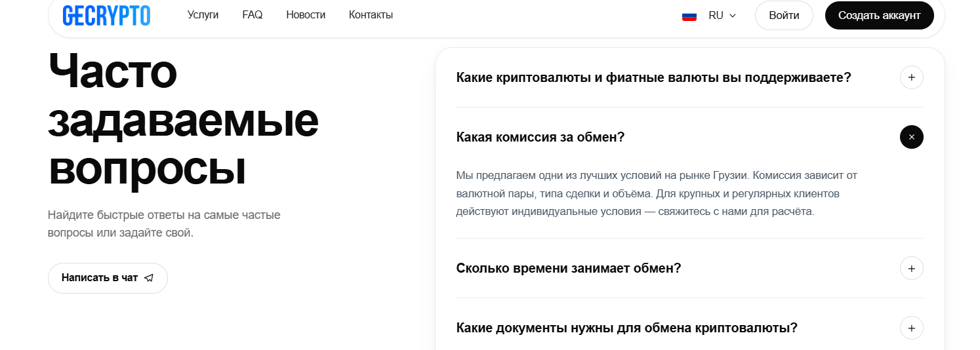Open the FAQ menu item
Screen dimensions: 980x350
point(253,15)
